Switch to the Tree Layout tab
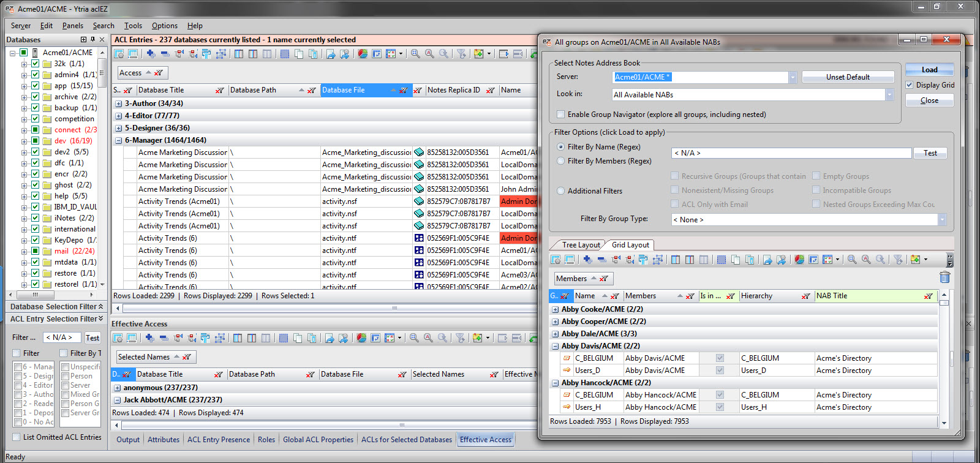This screenshot has width=980, height=463. (581, 245)
